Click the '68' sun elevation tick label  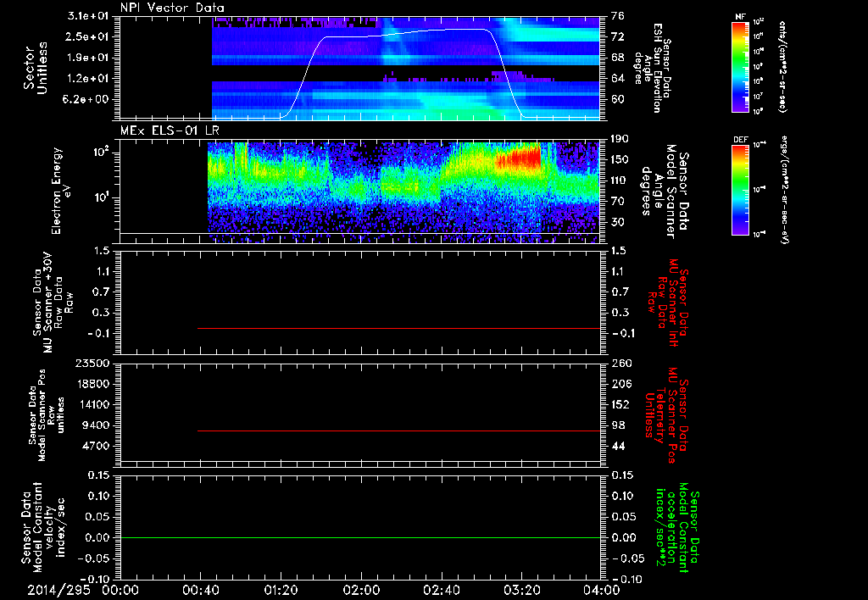pyautogui.click(x=618, y=58)
